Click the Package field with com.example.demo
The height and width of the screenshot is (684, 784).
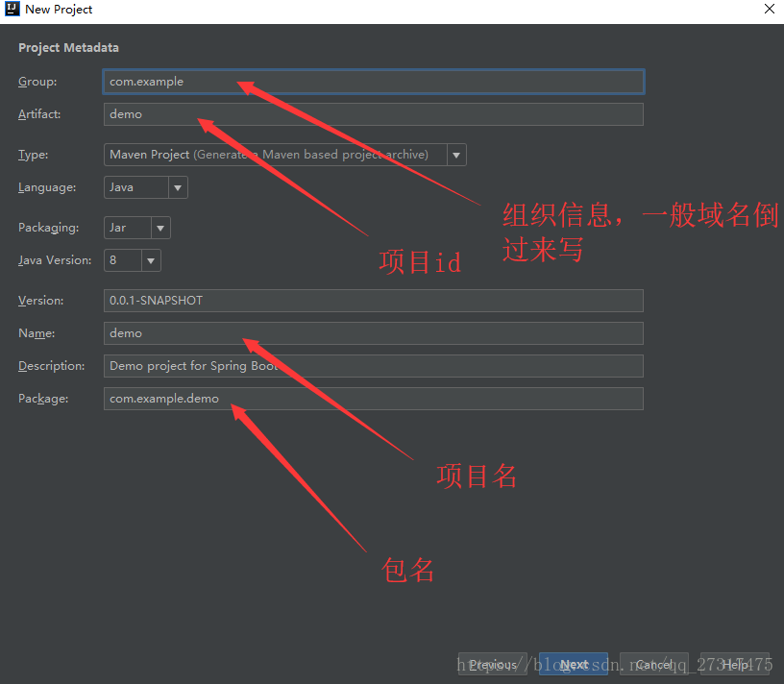pos(374,399)
